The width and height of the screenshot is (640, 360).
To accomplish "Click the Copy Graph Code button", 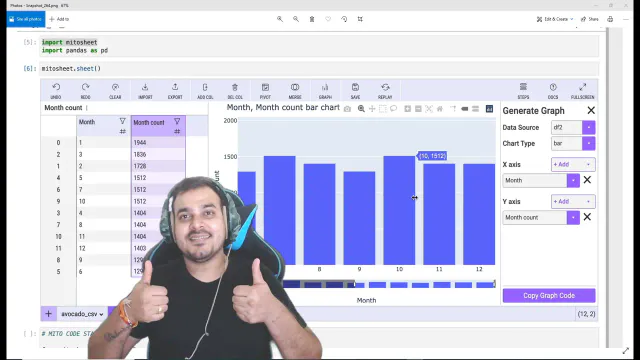I will (549, 296).
